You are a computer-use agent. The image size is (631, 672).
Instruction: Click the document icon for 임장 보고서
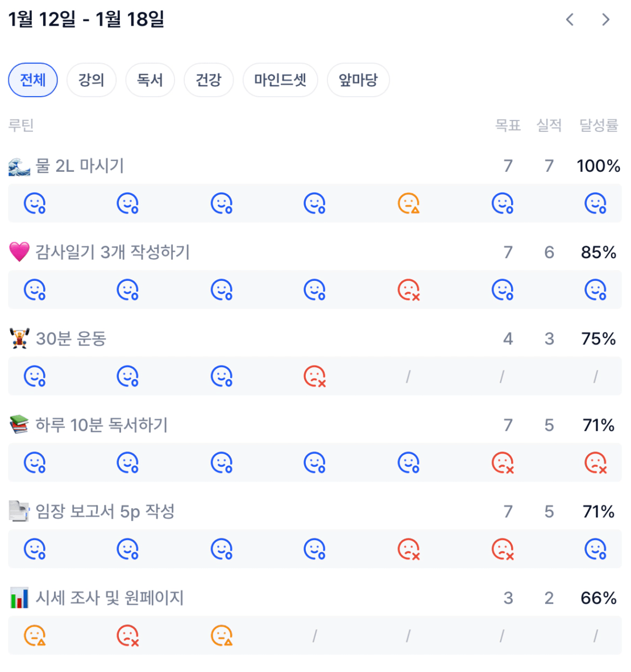click(19, 511)
